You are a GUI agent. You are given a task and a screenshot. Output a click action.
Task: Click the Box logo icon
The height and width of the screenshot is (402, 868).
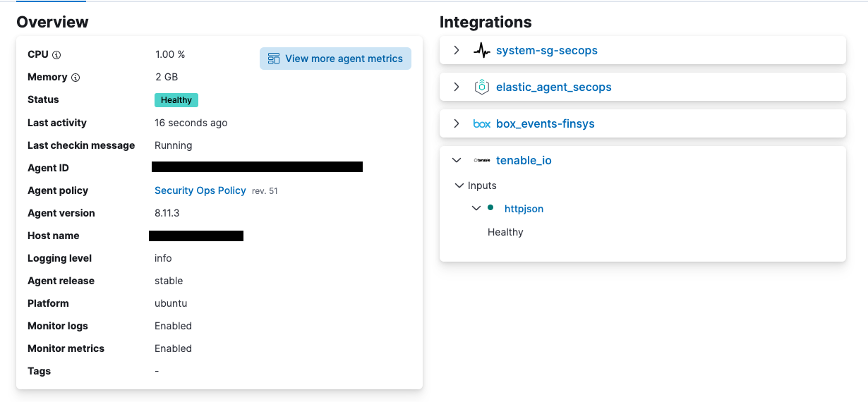(x=482, y=124)
